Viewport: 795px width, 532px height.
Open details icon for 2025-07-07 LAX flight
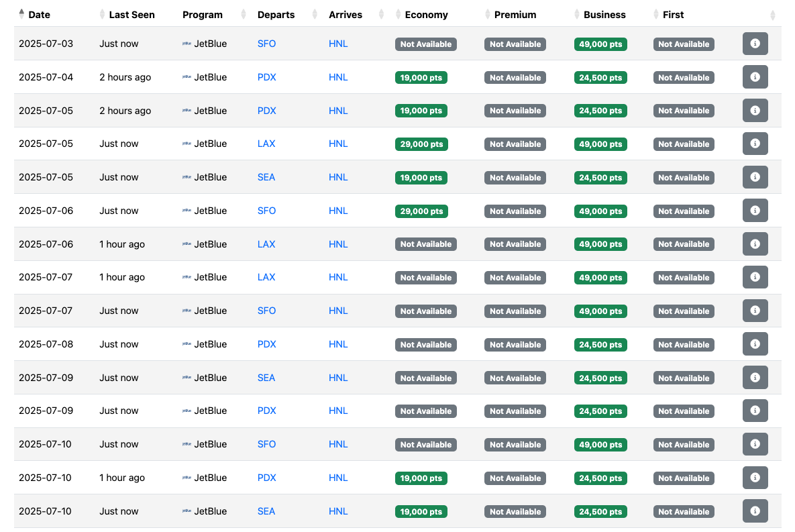(x=755, y=277)
